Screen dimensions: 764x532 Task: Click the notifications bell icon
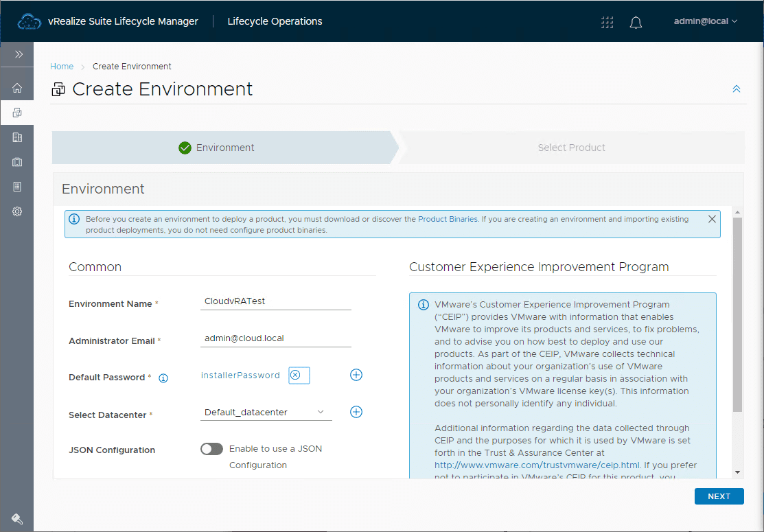(x=635, y=22)
